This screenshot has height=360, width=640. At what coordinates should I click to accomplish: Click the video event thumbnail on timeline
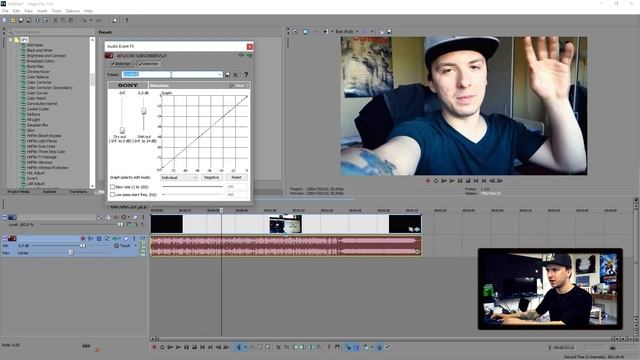(x=285, y=224)
